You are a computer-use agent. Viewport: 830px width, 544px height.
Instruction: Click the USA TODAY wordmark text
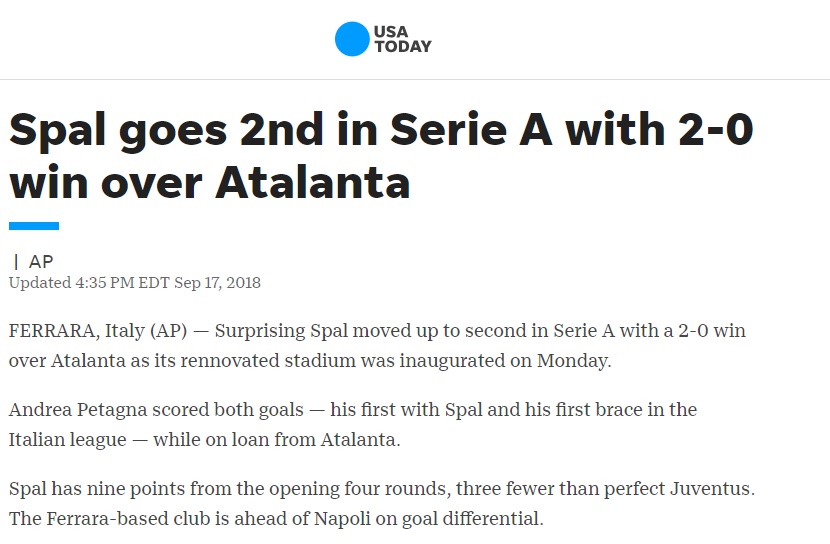pos(403,39)
